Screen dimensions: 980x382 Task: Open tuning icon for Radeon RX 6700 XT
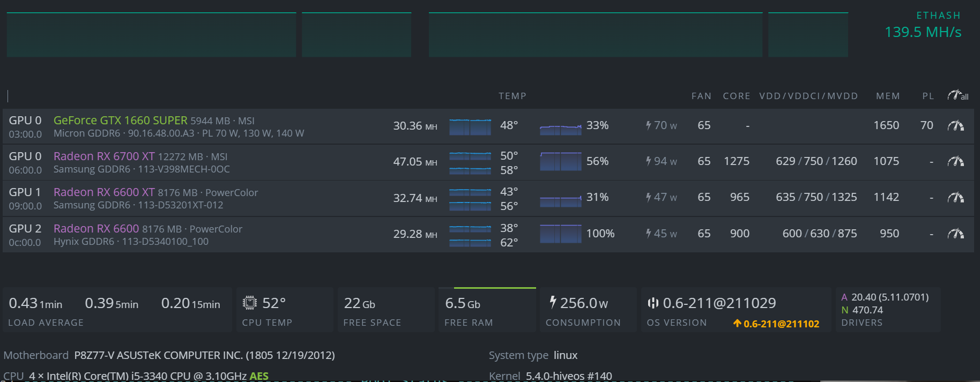click(955, 162)
